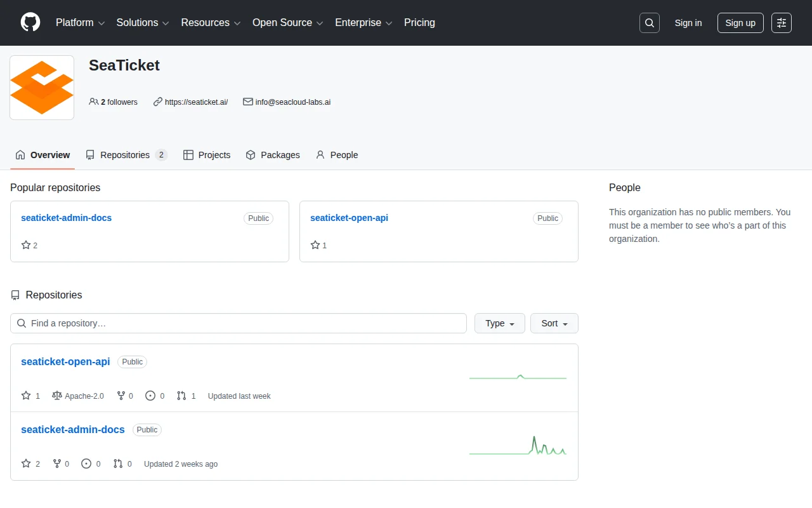
Task: Open appearance settings icon next to Sign up
Action: (x=782, y=23)
